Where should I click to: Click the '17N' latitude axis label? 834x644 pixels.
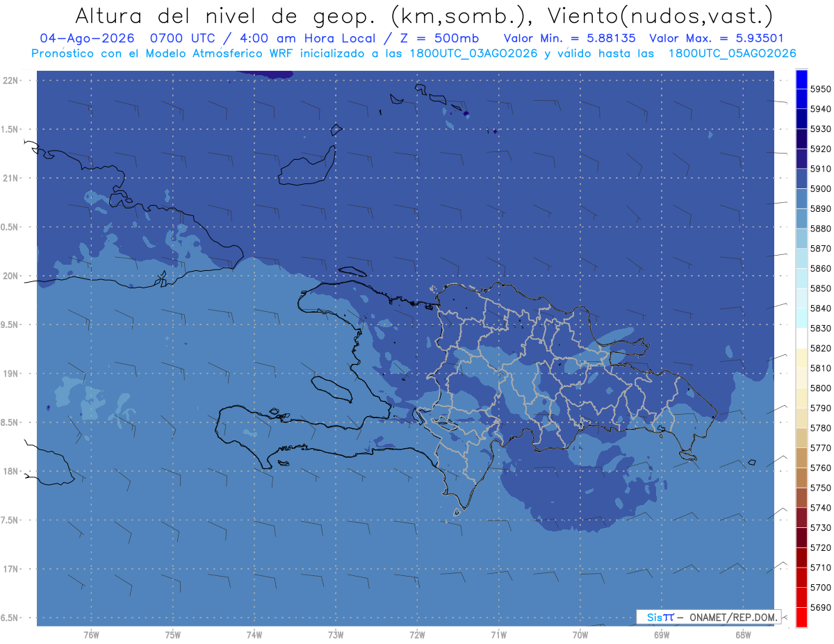[12, 569]
